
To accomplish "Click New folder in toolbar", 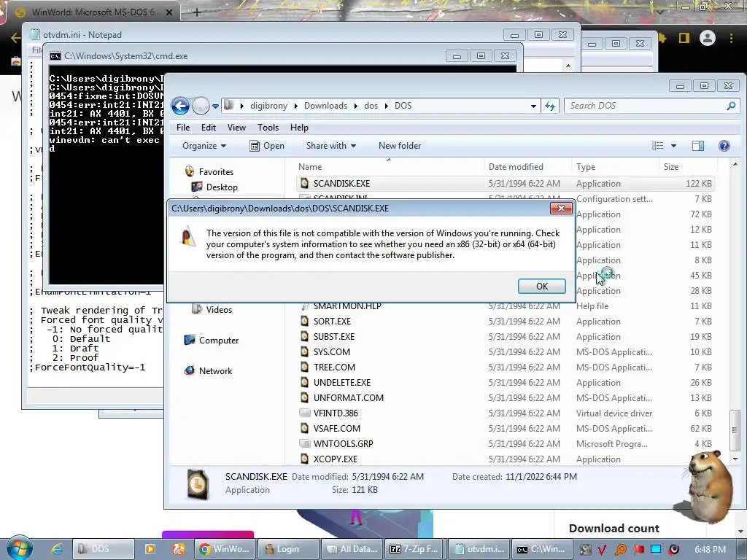I will click(x=400, y=146).
